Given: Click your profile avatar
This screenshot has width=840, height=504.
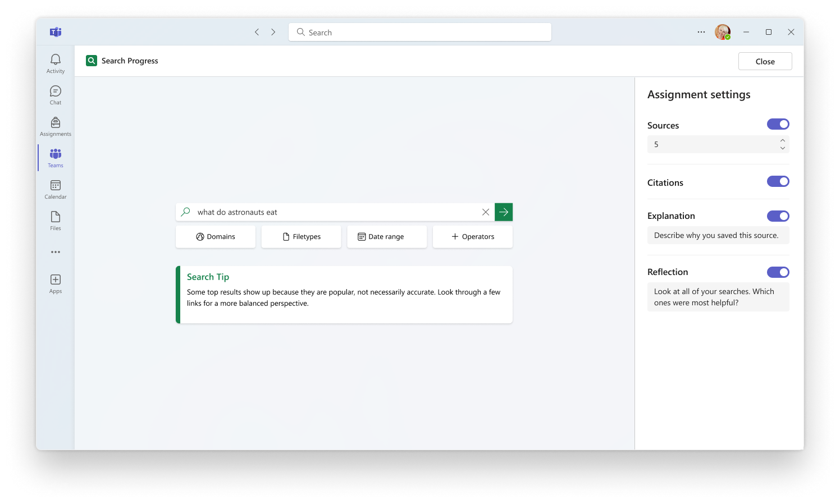Looking at the screenshot, I should click(x=723, y=32).
